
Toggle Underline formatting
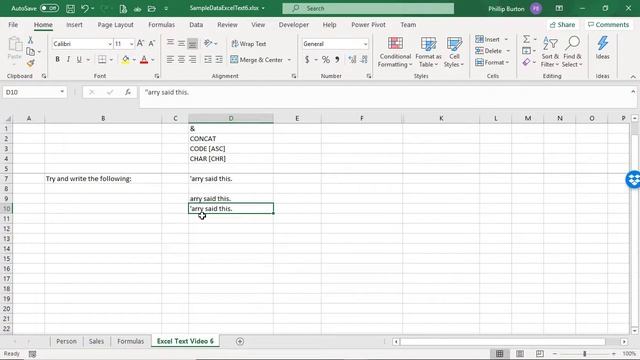click(x=79, y=60)
